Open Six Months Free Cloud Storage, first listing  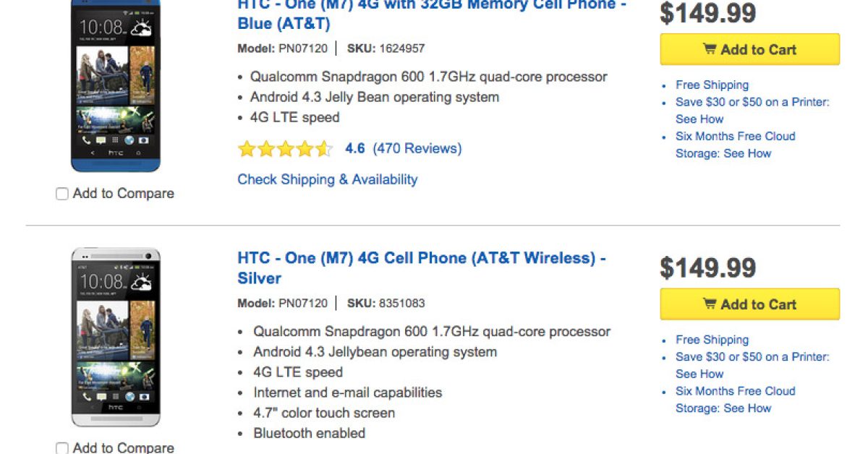(x=735, y=137)
